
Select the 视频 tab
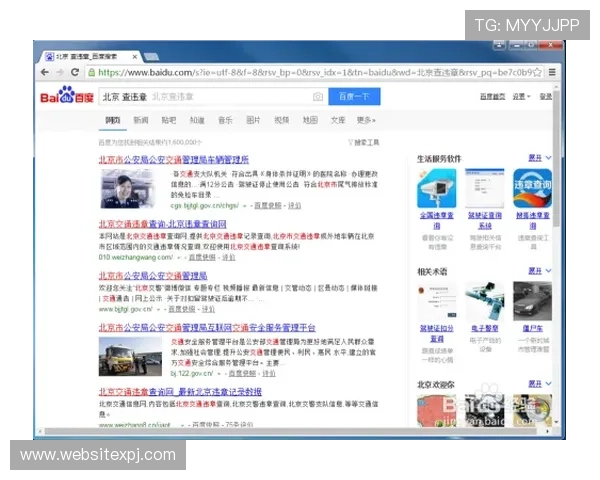coord(282,120)
